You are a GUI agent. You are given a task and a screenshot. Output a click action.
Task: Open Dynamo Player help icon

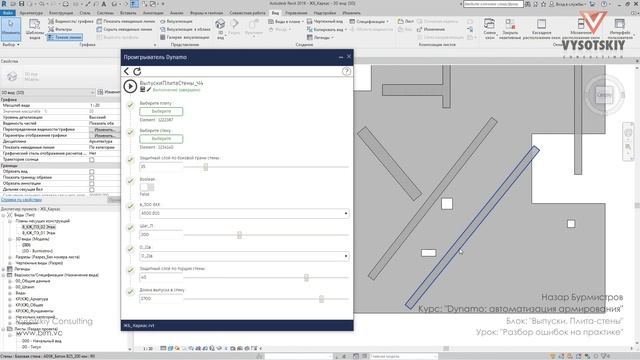(x=346, y=71)
